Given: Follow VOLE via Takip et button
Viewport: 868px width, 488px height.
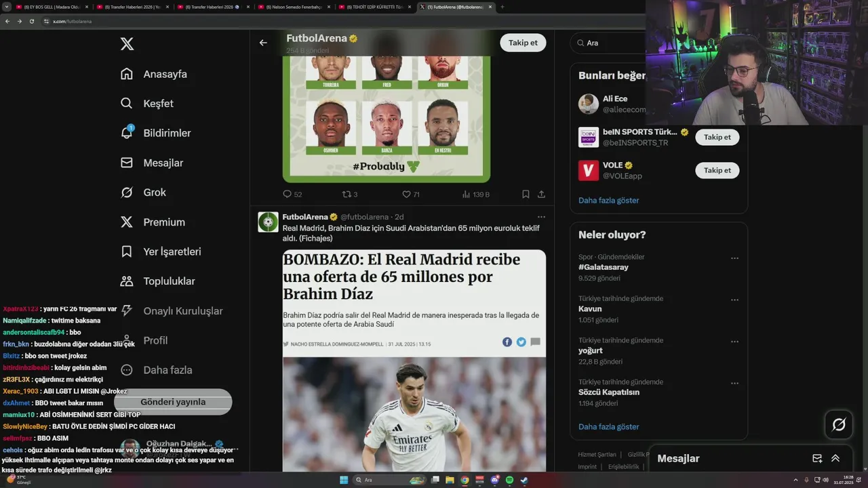Looking at the screenshot, I should click(x=717, y=170).
